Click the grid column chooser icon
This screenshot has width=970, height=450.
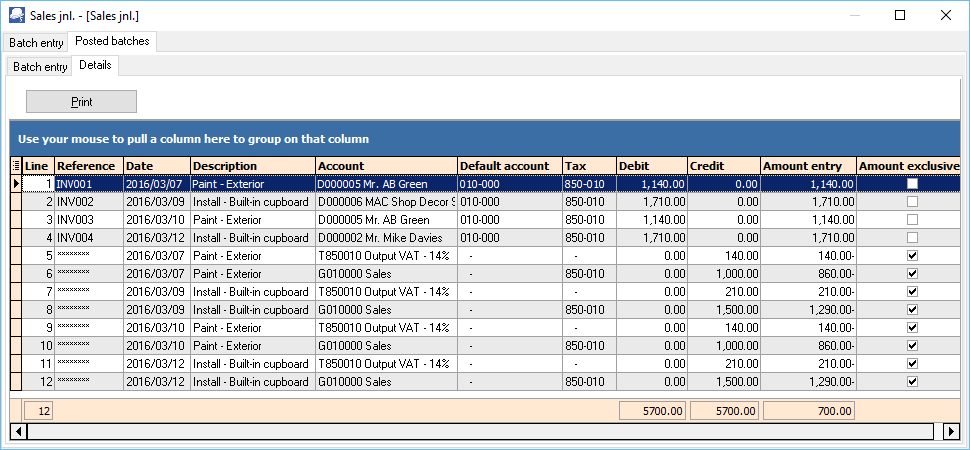pyautogui.click(x=15, y=166)
